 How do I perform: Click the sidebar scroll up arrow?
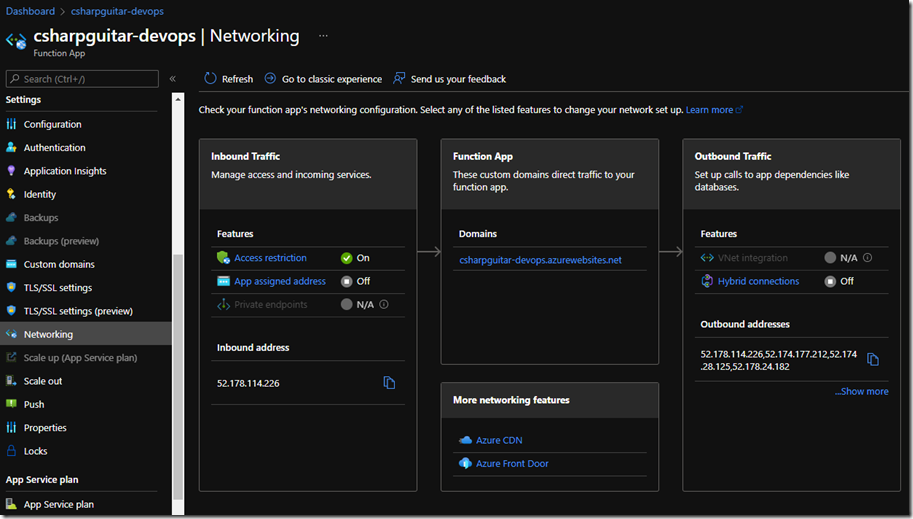click(x=178, y=99)
